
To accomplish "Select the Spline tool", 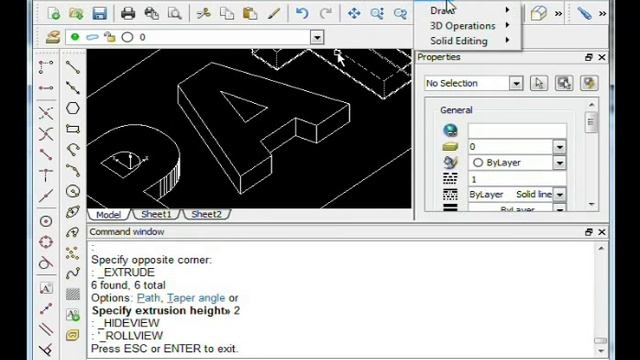I will 73,273.
